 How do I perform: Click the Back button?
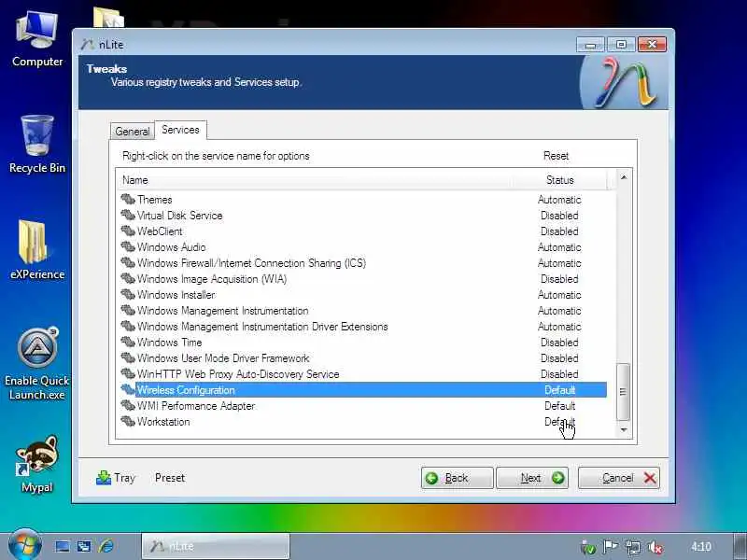click(x=457, y=478)
